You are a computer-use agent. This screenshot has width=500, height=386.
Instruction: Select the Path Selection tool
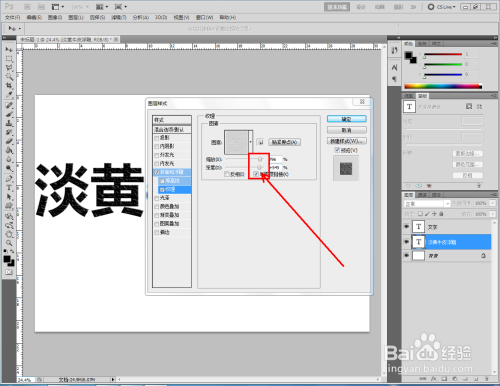(9, 197)
